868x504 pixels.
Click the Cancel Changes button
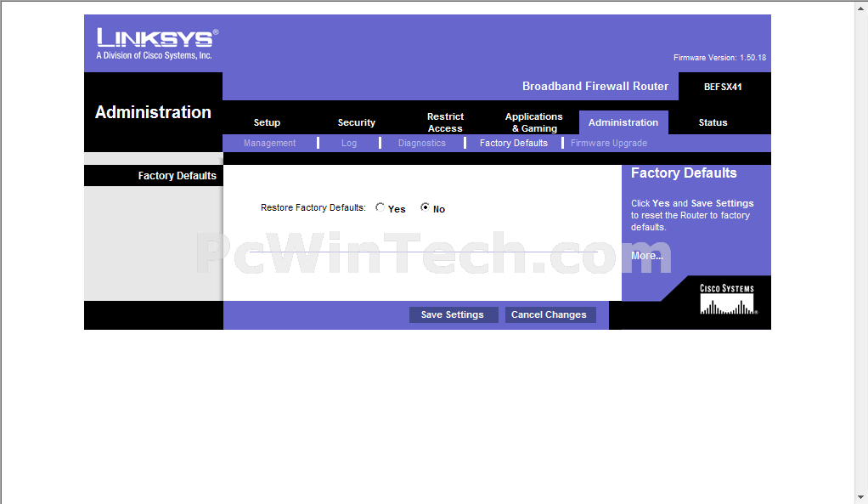click(550, 314)
